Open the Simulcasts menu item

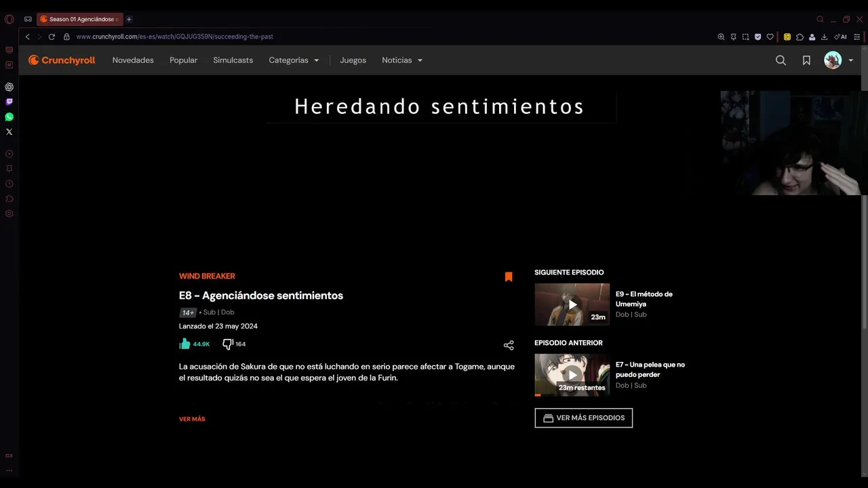tap(233, 60)
